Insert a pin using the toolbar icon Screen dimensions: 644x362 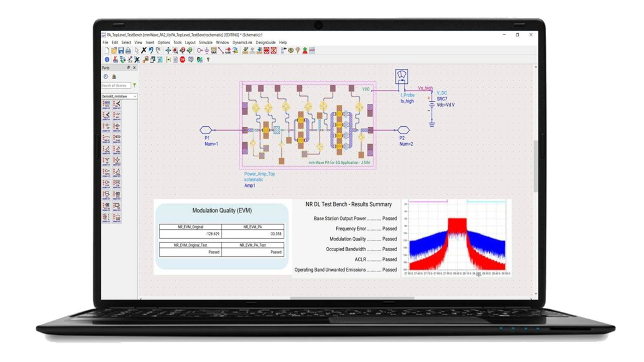pos(200,50)
